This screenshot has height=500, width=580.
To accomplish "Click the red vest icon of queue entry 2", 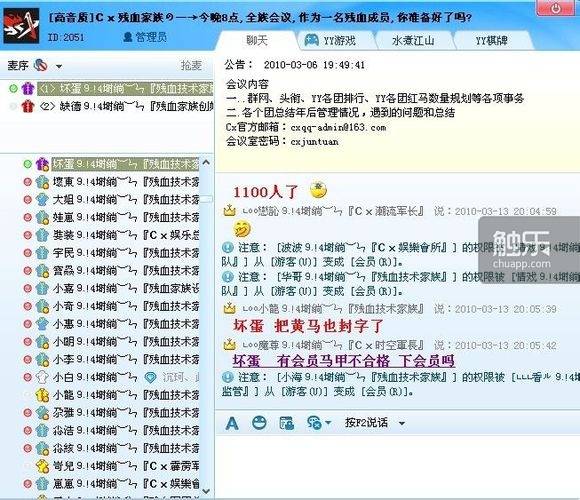I will [28, 107].
